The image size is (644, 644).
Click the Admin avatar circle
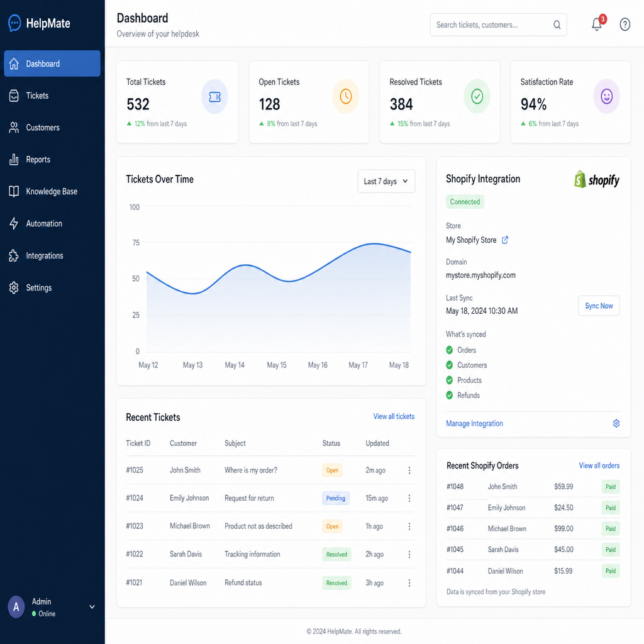coord(16,607)
